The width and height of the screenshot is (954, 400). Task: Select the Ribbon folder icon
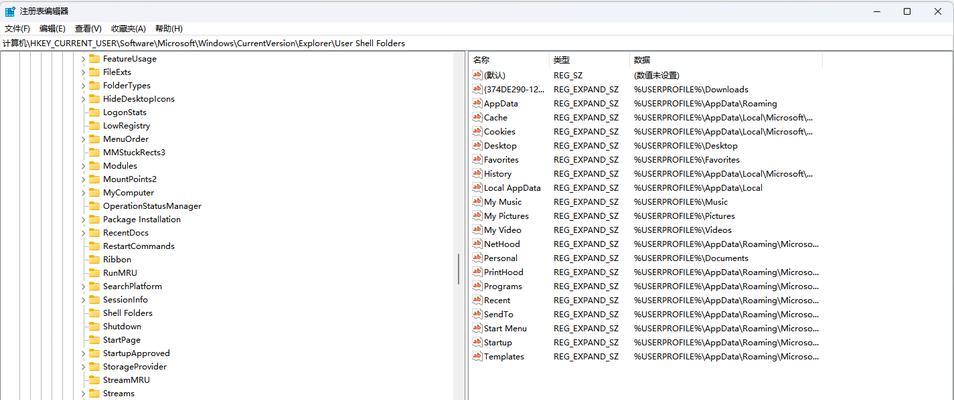click(x=94, y=260)
